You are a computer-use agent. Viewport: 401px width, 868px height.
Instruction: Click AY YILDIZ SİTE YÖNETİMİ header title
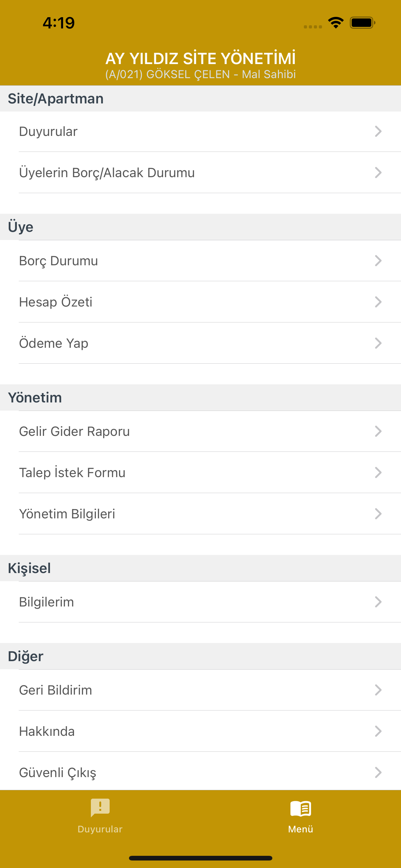pos(201,58)
